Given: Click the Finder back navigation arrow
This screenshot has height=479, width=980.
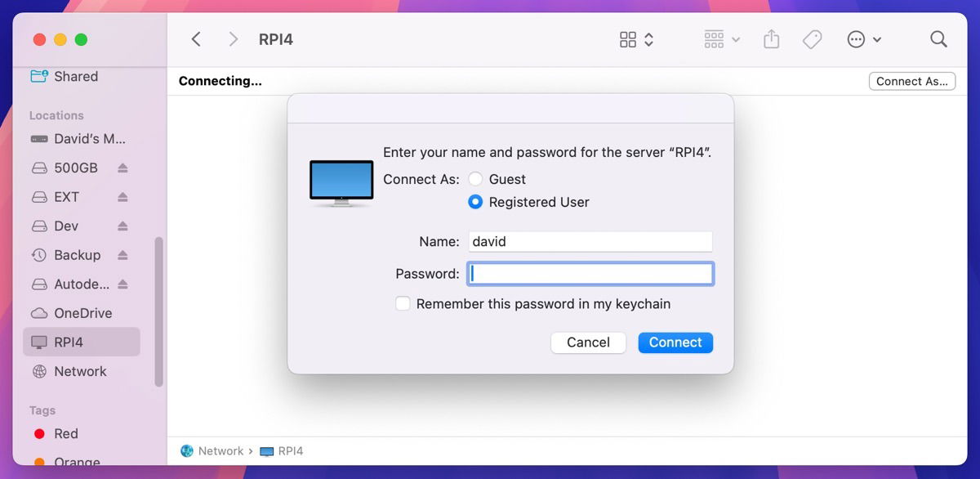Looking at the screenshot, I should pos(196,39).
